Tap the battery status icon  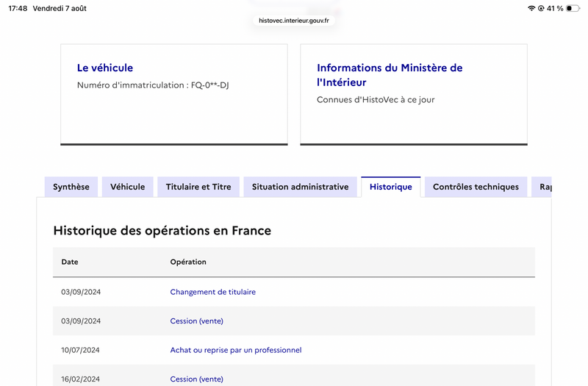pyautogui.click(x=573, y=8)
